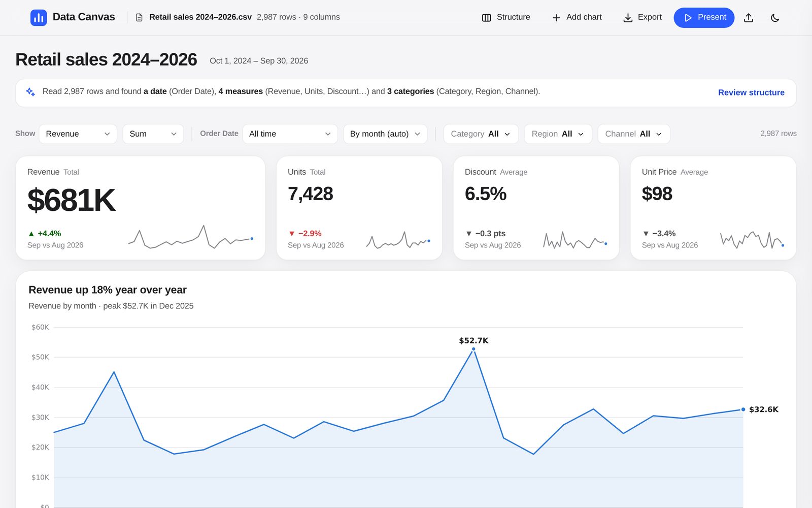Click the file name Retail sales 2024–2026.csv
Viewport: 812px width, 508px height.
200,17
